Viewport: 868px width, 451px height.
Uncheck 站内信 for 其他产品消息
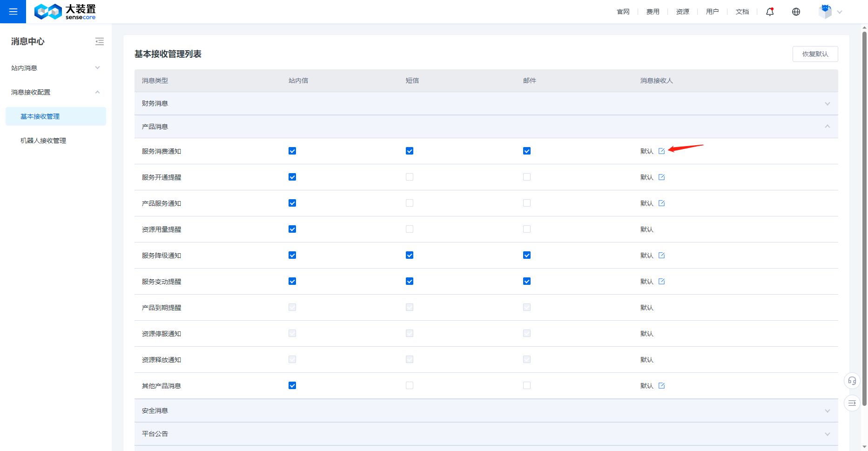(x=292, y=385)
